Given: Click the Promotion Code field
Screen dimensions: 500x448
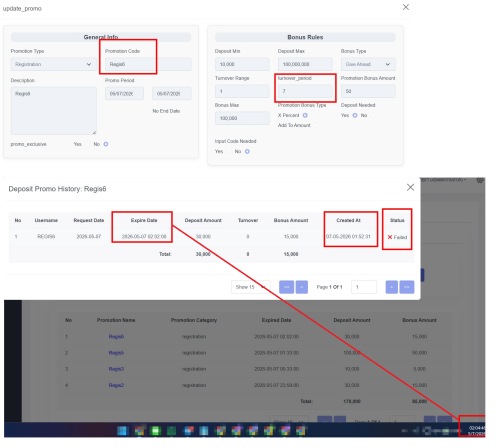Looking at the screenshot, I should pyautogui.click(x=148, y=64).
